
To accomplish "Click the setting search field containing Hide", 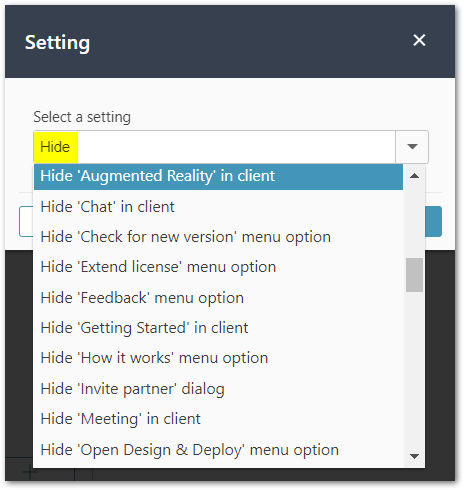I will pyautogui.click(x=214, y=147).
